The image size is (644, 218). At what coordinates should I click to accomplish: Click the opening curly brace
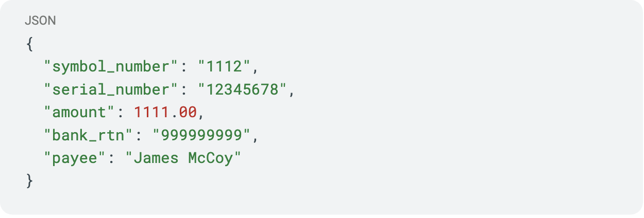[x=29, y=44]
